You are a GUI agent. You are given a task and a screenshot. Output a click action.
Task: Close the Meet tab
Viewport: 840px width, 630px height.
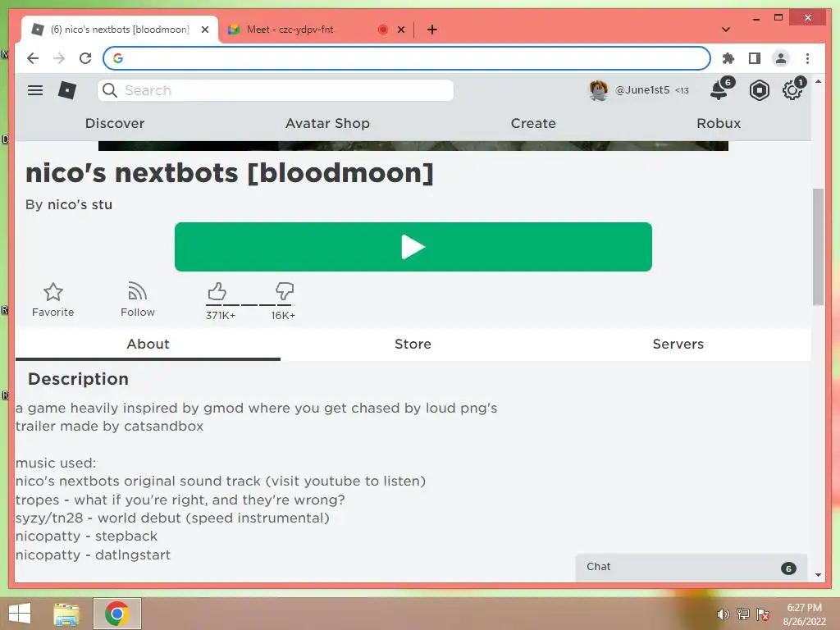(x=400, y=30)
